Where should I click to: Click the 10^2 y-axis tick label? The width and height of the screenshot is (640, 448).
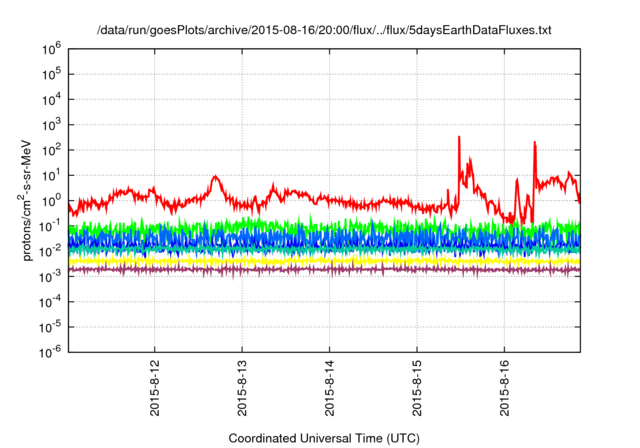[x=51, y=151]
